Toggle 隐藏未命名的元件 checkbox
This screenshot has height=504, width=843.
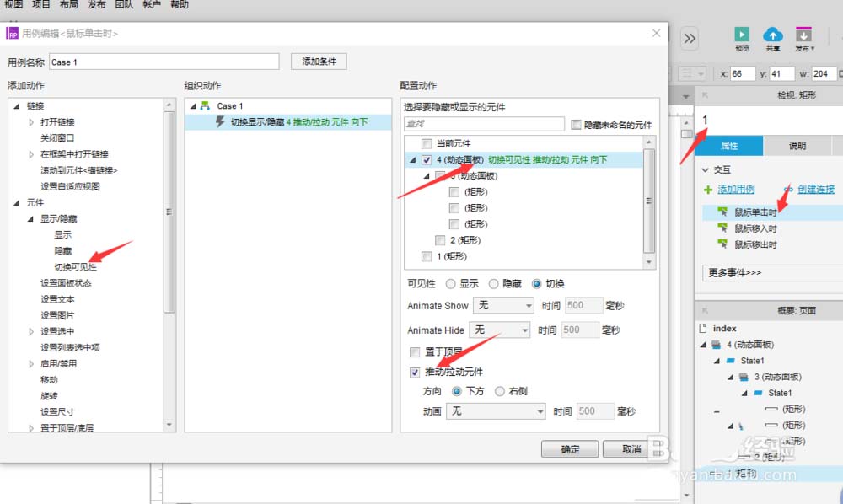pos(576,125)
